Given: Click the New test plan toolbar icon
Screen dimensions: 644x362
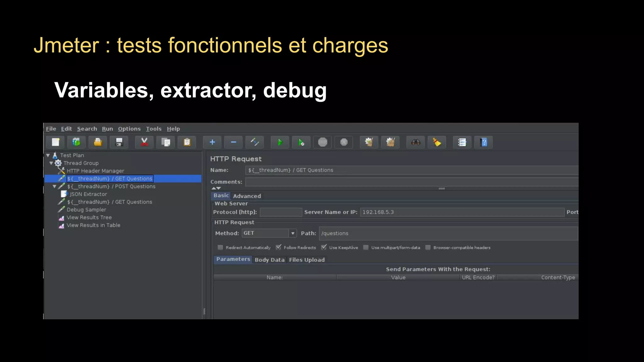Looking at the screenshot, I should [x=56, y=142].
